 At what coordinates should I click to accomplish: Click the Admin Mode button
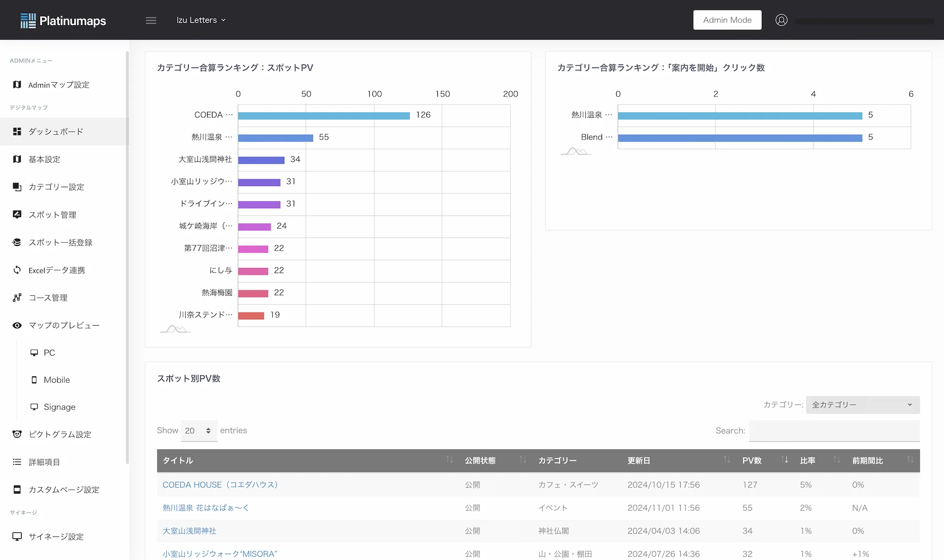[x=727, y=19]
